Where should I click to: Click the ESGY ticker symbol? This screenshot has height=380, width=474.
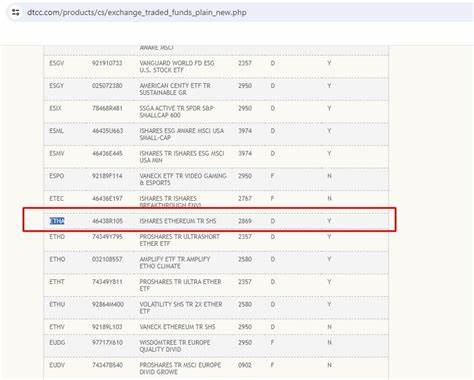click(x=56, y=86)
